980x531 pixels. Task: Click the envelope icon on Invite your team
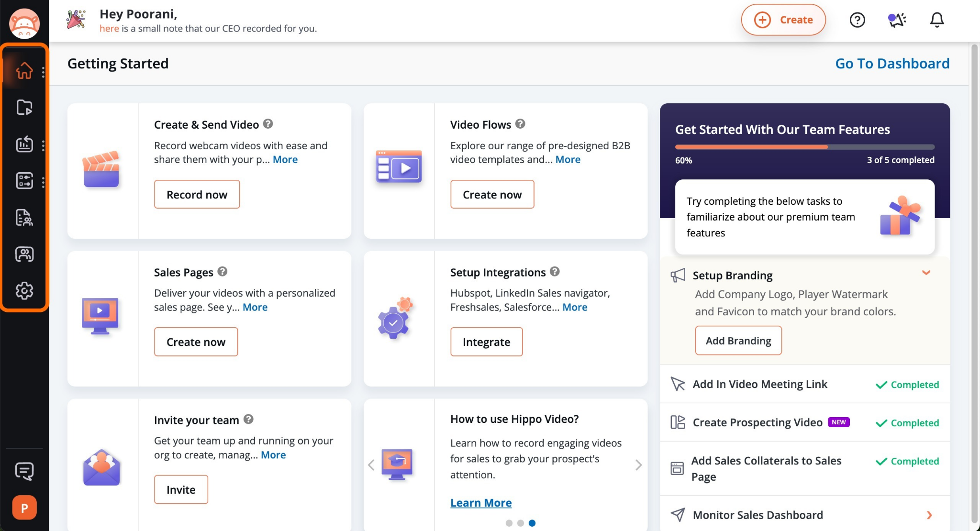click(101, 467)
